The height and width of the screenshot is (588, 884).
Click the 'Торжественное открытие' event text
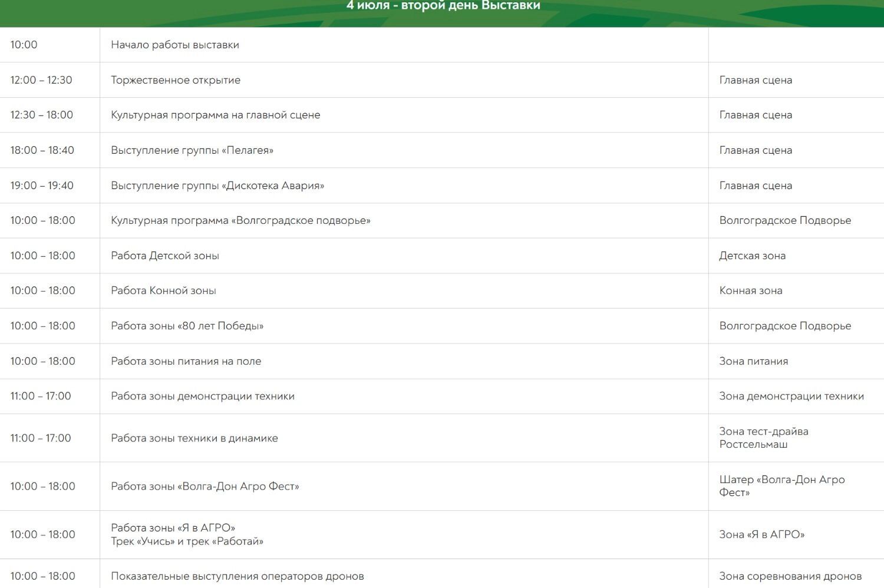pyautogui.click(x=176, y=80)
